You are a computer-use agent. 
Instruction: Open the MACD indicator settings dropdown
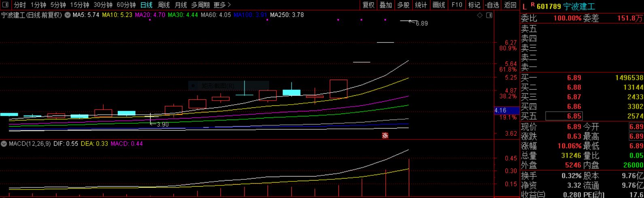coord(4,144)
